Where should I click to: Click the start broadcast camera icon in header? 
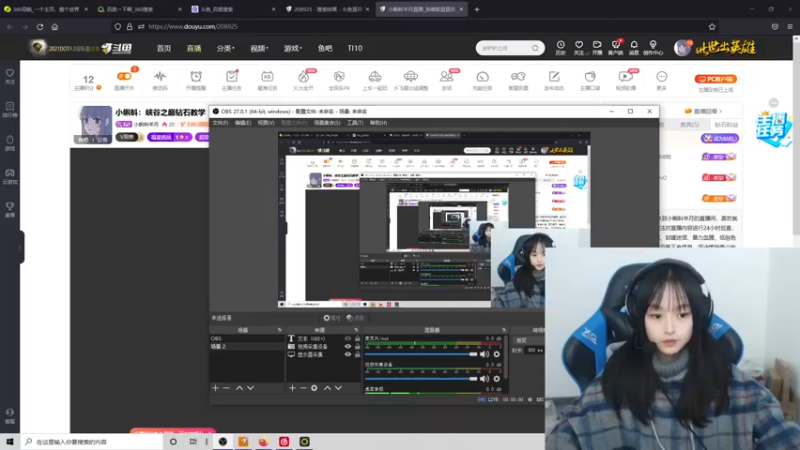coord(597,45)
